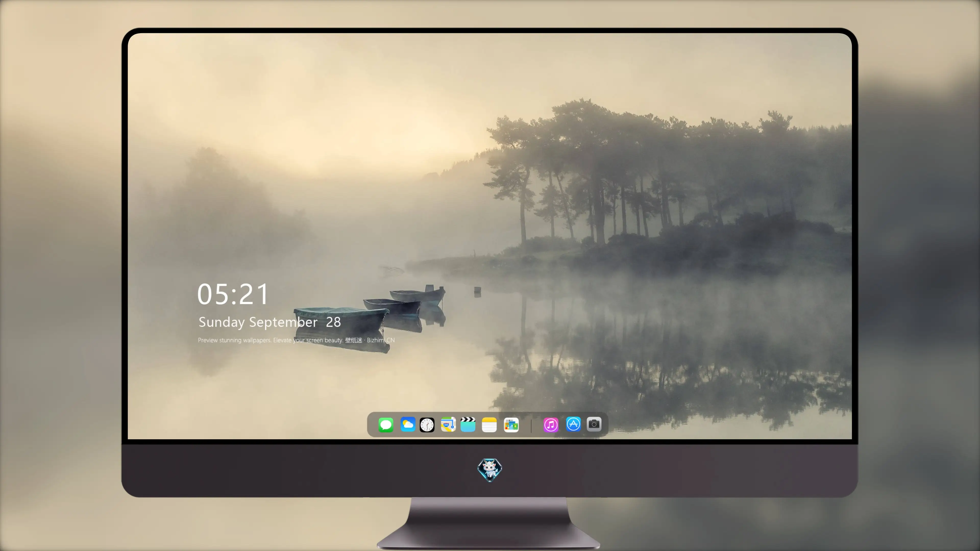Launch the Maps app icon
The image size is (980, 551).
coord(448,424)
